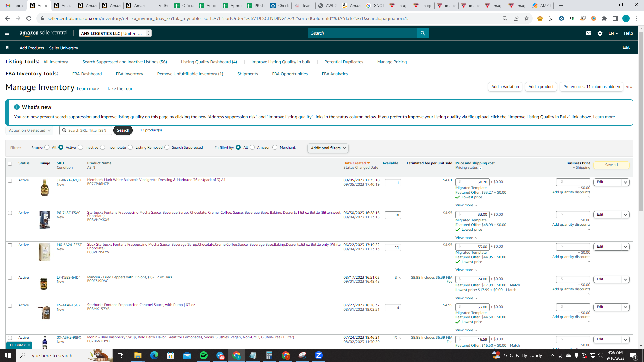Viewport: 644px width, 362px height.
Task: Check the LF-K5ES-64D4 row checkbox
Action: (x=10, y=278)
